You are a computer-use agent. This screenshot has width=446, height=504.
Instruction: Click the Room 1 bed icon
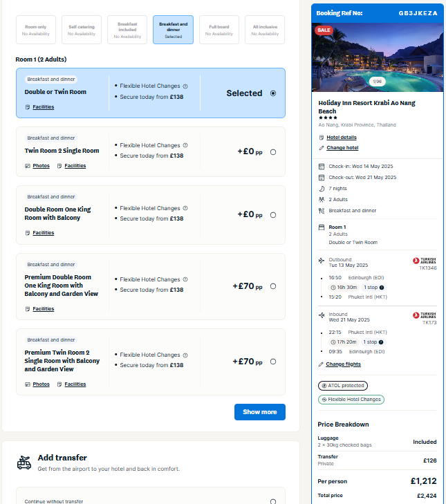(322, 227)
